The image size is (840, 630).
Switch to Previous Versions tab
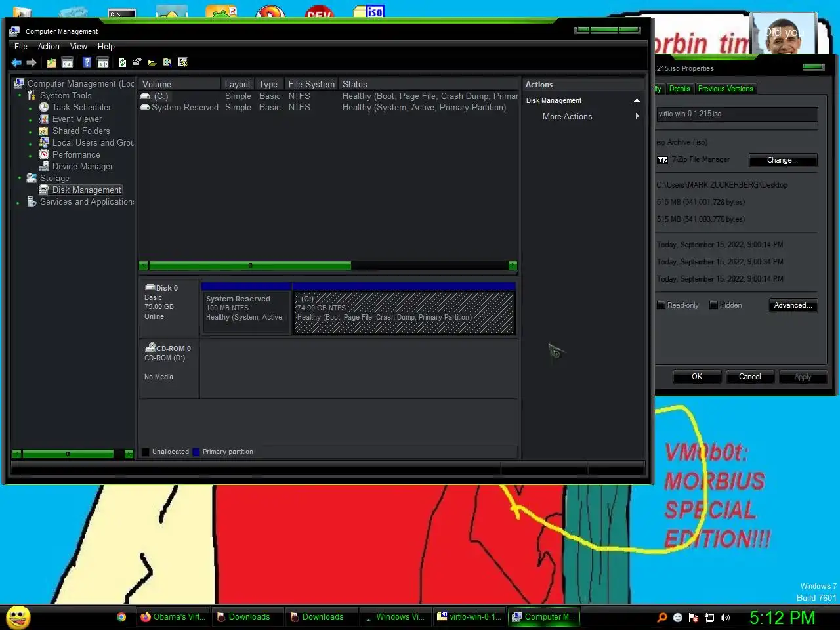(x=725, y=89)
